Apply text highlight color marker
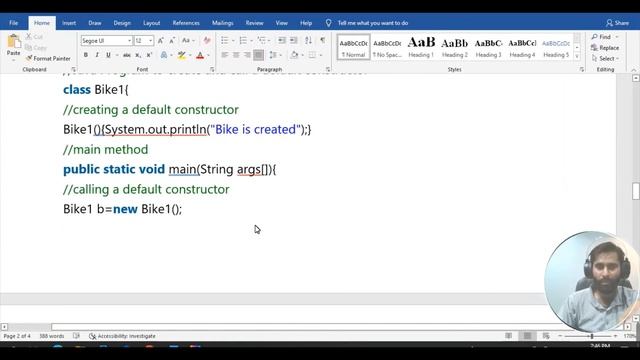Viewport: 640px width, 360px height. click(182, 55)
